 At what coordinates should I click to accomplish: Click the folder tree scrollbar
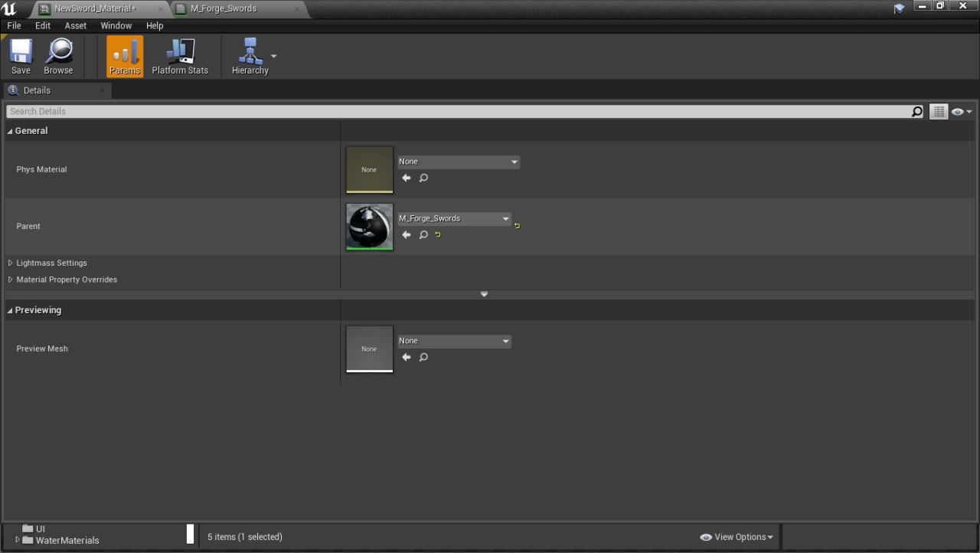[x=191, y=534]
